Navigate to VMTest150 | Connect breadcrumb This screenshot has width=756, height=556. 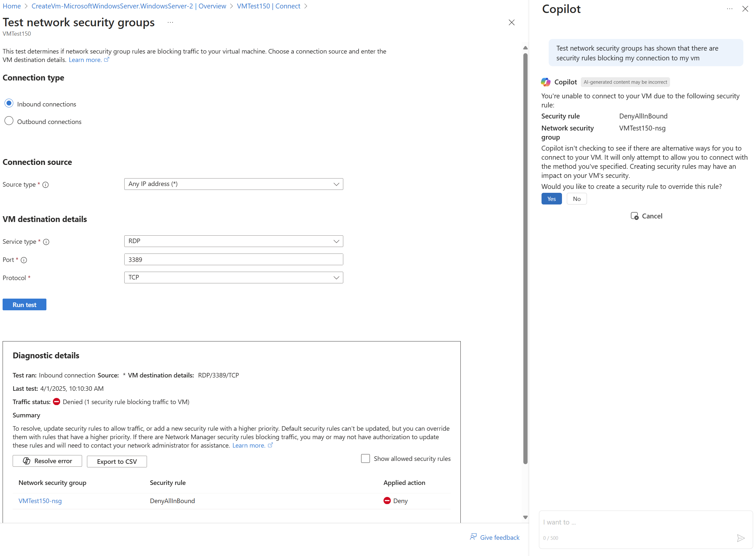pyautogui.click(x=268, y=6)
